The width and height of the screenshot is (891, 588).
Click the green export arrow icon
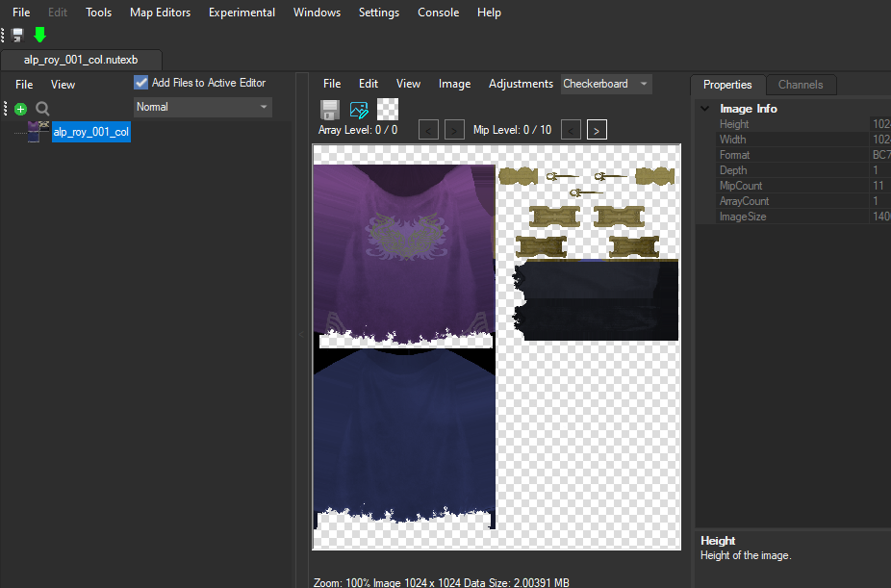[x=38, y=34]
